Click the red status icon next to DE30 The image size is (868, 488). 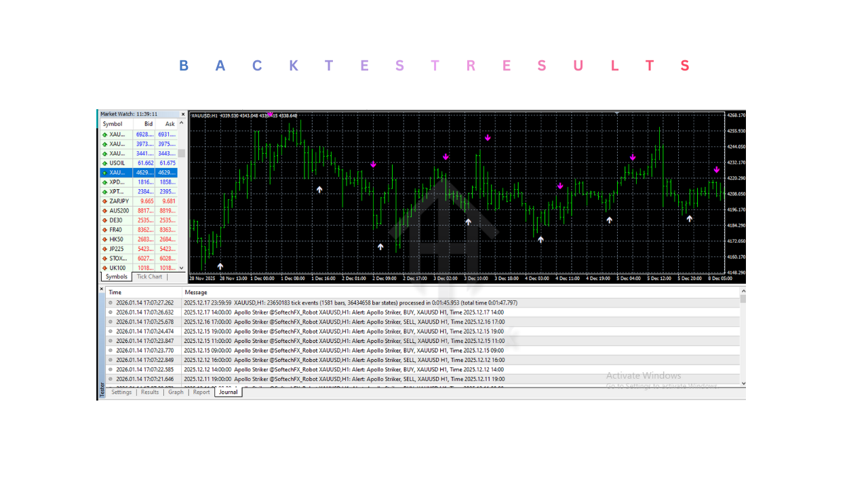[x=105, y=220]
